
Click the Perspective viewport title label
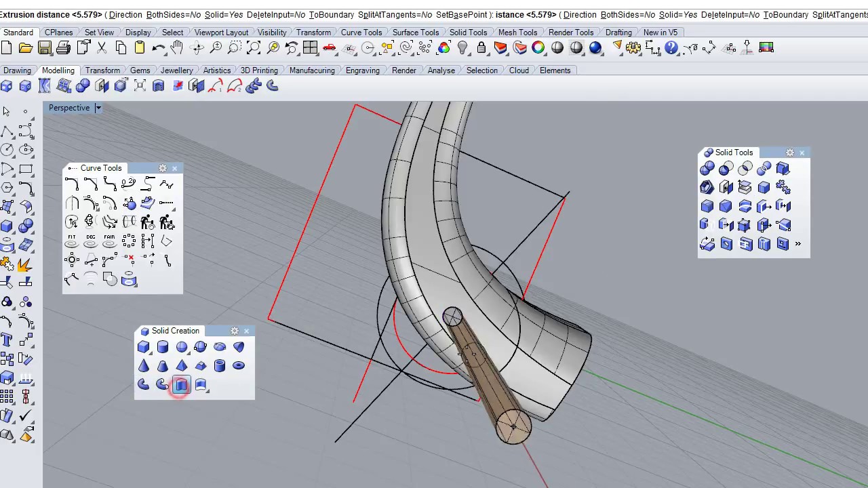click(x=69, y=108)
